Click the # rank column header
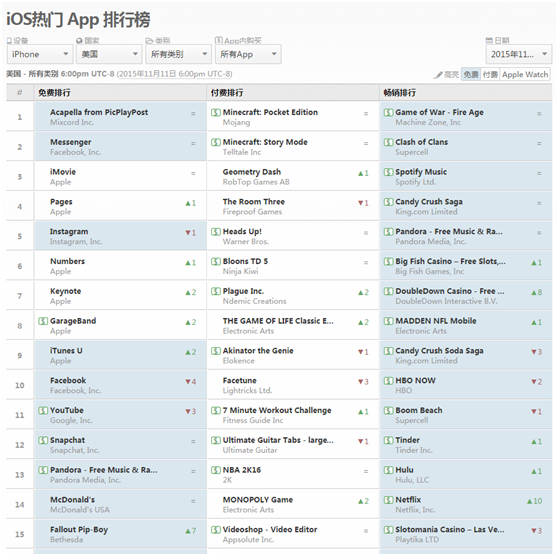 coord(20,93)
